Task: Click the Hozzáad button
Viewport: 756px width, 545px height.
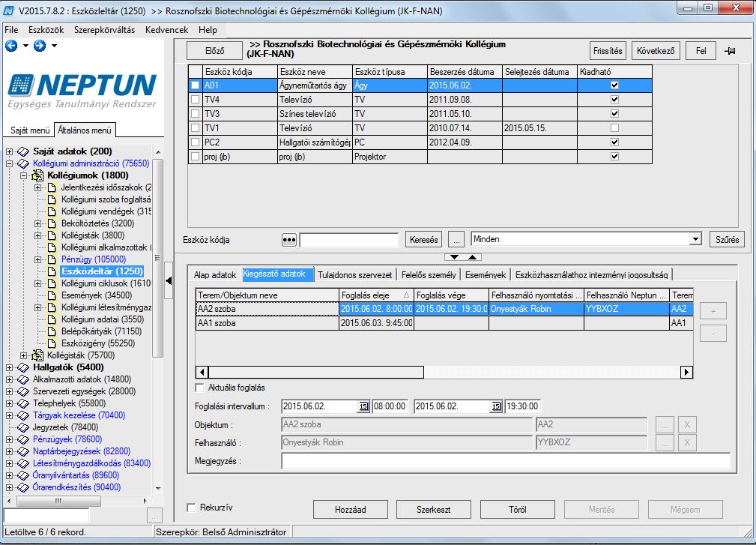Action: click(x=351, y=509)
